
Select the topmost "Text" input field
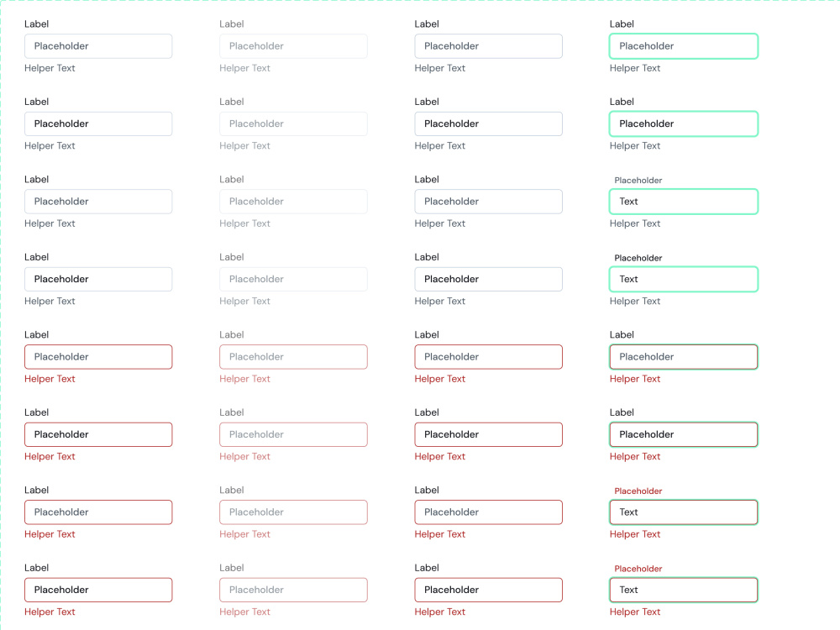point(684,202)
